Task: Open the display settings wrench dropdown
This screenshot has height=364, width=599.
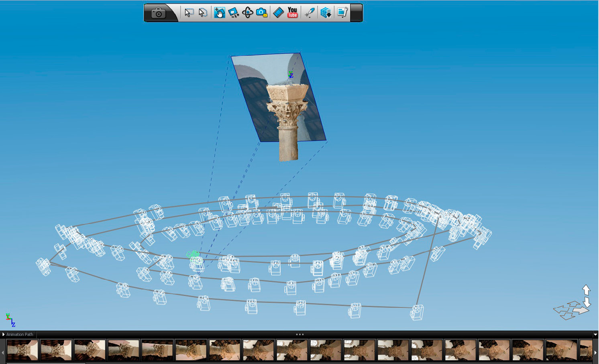Action: [x=342, y=12]
